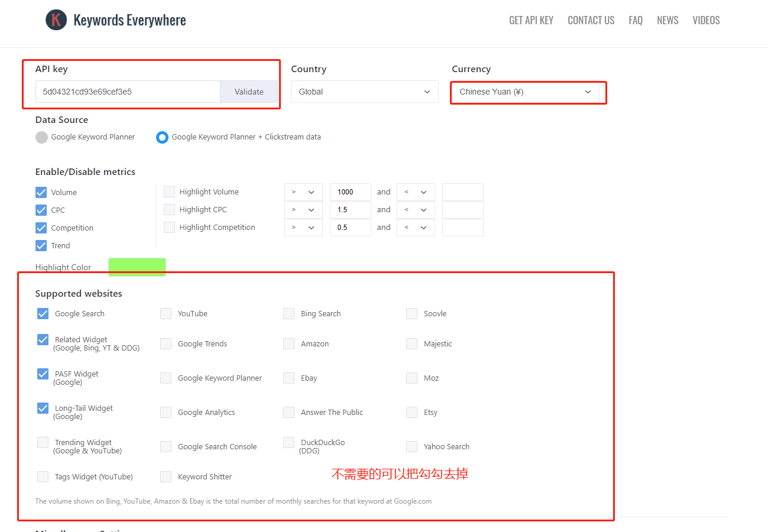Viewport: 768px width, 532px height.
Task: Open the first operator dropdown for Highlight Volume
Action: pyautogui.click(x=303, y=192)
